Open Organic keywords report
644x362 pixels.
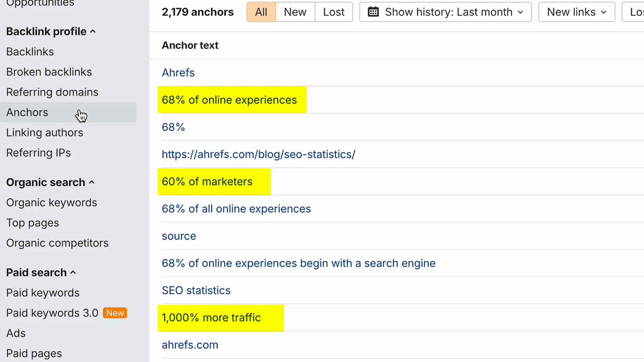pyautogui.click(x=51, y=203)
